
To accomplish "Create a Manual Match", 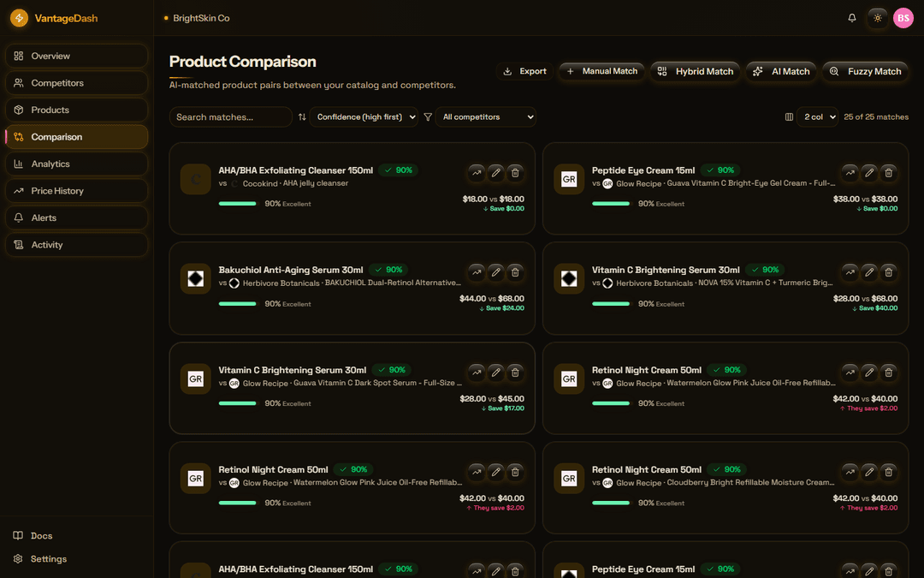I will tap(601, 72).
